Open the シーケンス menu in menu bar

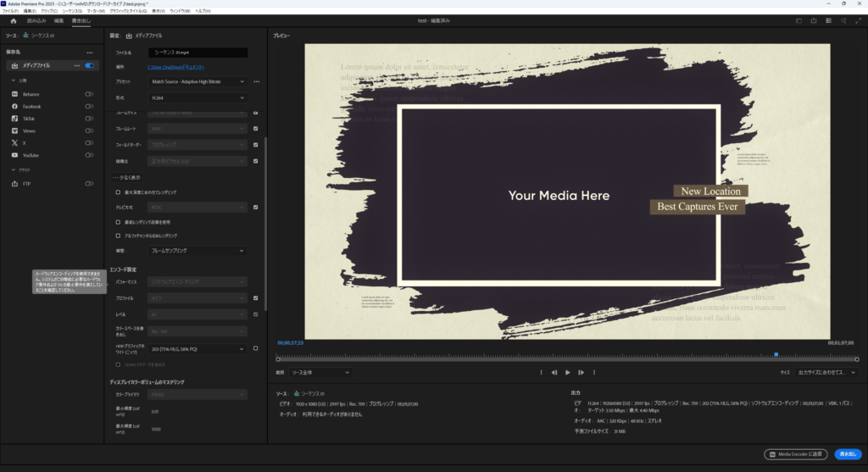coord(72,11)
